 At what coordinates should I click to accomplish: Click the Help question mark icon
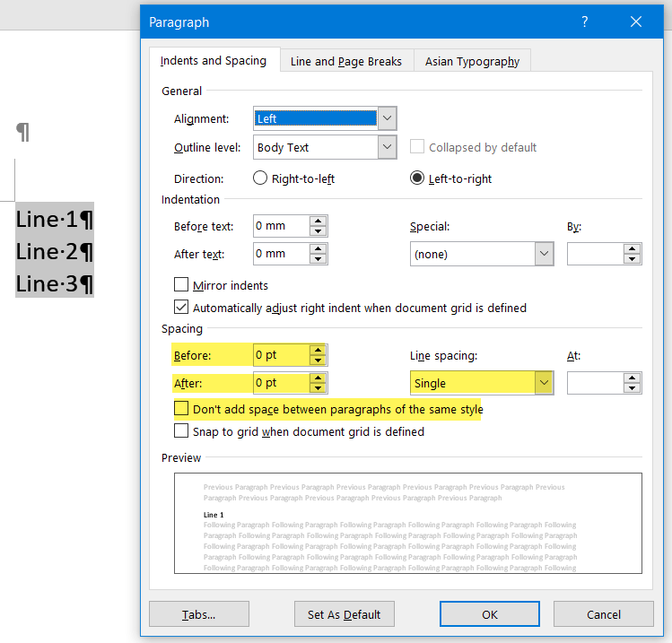(585, 22)
